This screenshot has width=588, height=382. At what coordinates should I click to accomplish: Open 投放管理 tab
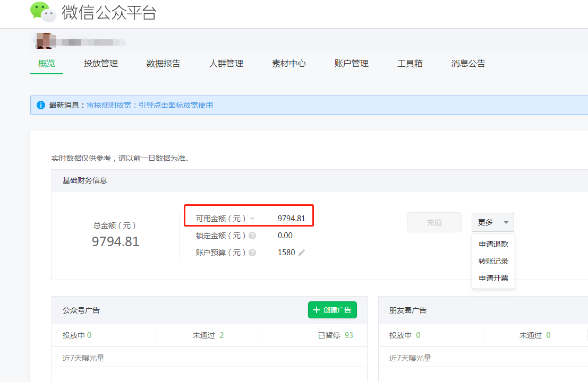point(101,64)
